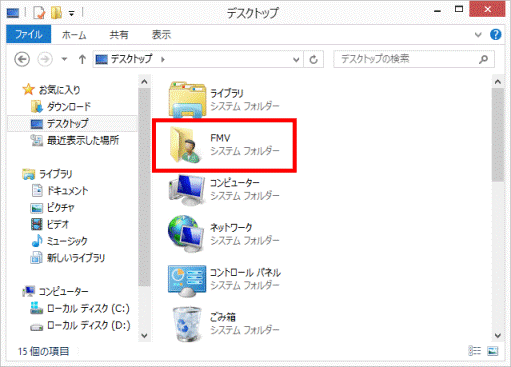This screenshot has width=511, height=367.
Task: Select 最近表示した場所 in the navigation pane
Action: point(75,141)
